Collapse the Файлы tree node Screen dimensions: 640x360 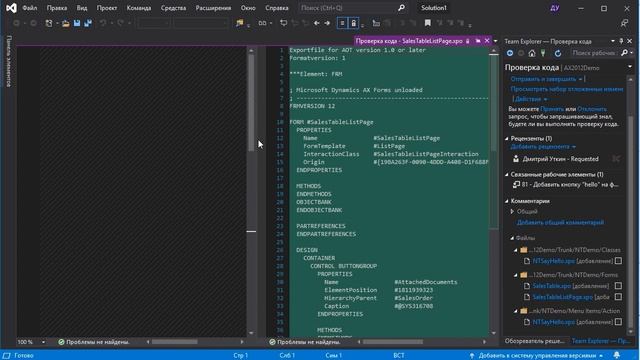tap(512, 238)
